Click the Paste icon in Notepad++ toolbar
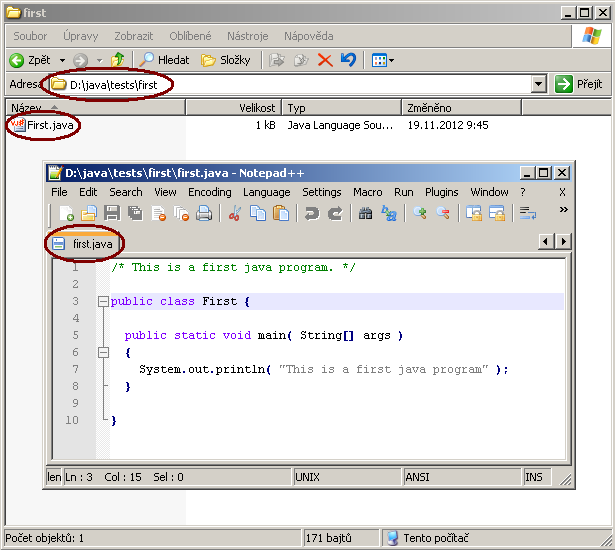615x550 pixels. click(281, 213)
